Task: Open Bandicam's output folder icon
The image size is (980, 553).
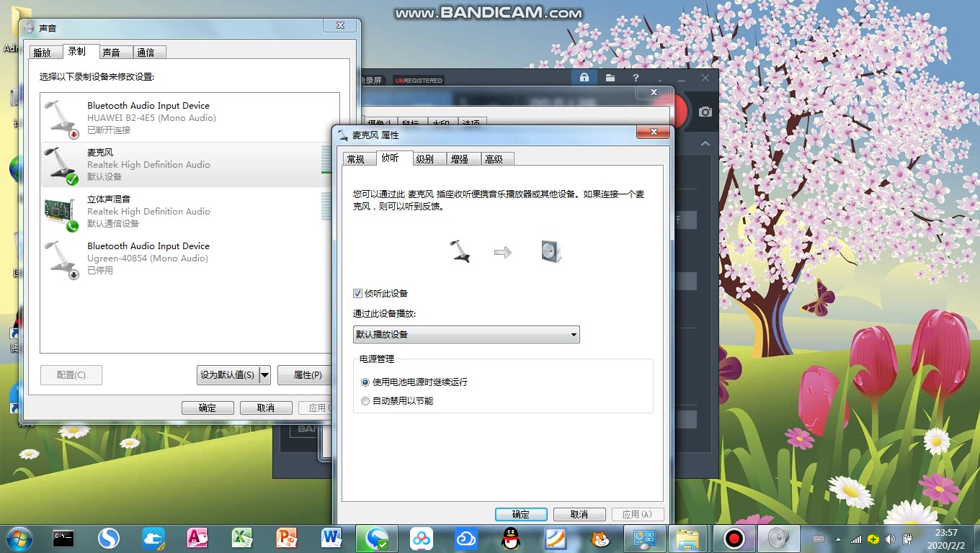Action: click(610, 78)
